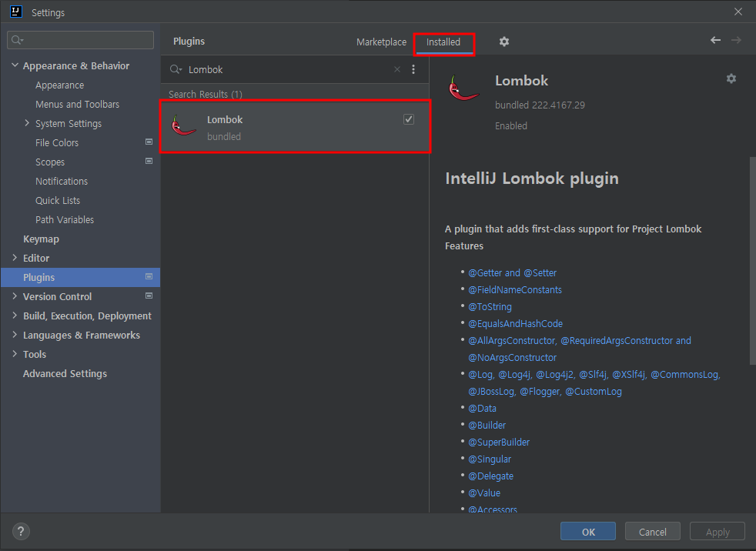756x551 pixels.
Task: Expand the Version Control section
Action: [15, 296]
